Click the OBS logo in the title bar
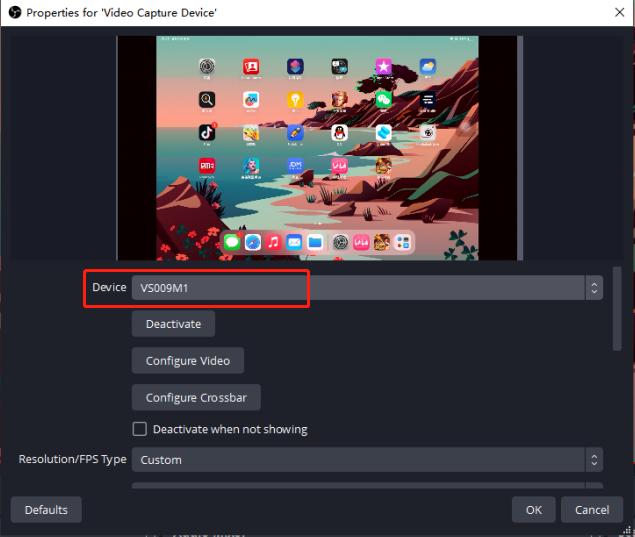This screenshot has height=537, width=635. (x=13, y=13)
